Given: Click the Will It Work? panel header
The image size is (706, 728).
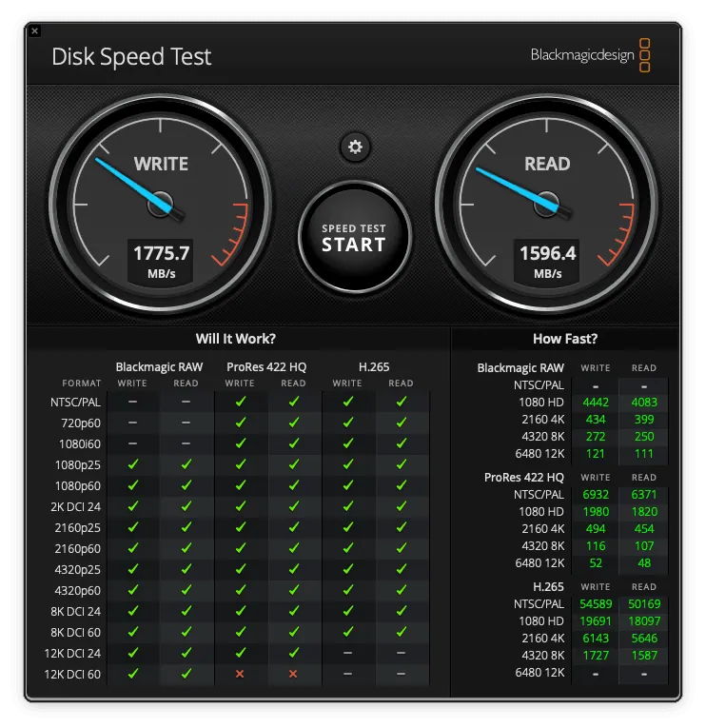Looking at the screenshot, I should (236, 339).
